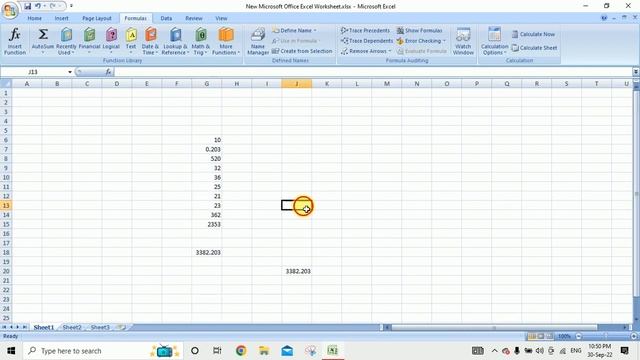Click in the formula bar input
Image resolution: width=640 pixels, height=360 pixels.
pyautogui.click(x=373, y=72)
